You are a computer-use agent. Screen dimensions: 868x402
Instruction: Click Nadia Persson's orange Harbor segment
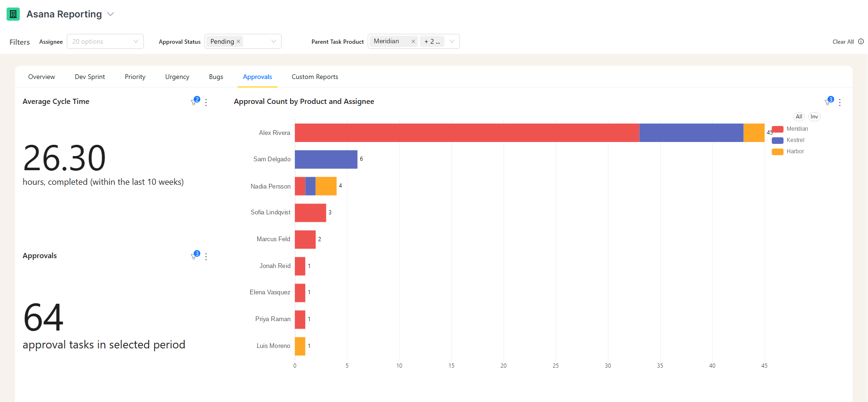tap(326, 186)
